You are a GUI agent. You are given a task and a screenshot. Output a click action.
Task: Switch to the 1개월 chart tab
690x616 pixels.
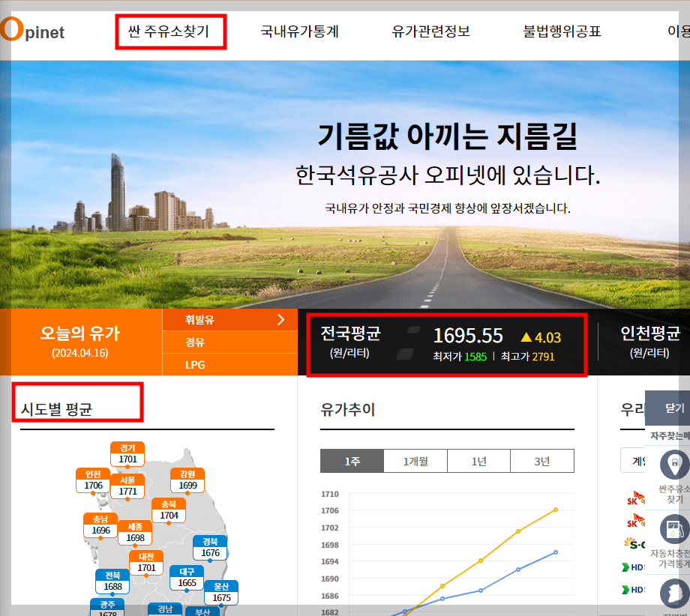click(415, 461)
